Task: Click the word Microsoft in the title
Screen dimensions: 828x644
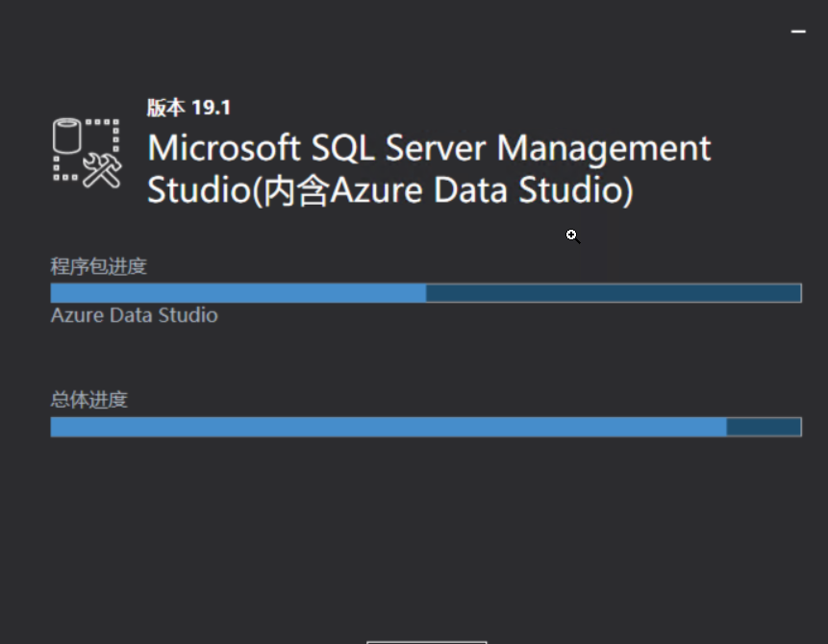Action: point(224,148)
